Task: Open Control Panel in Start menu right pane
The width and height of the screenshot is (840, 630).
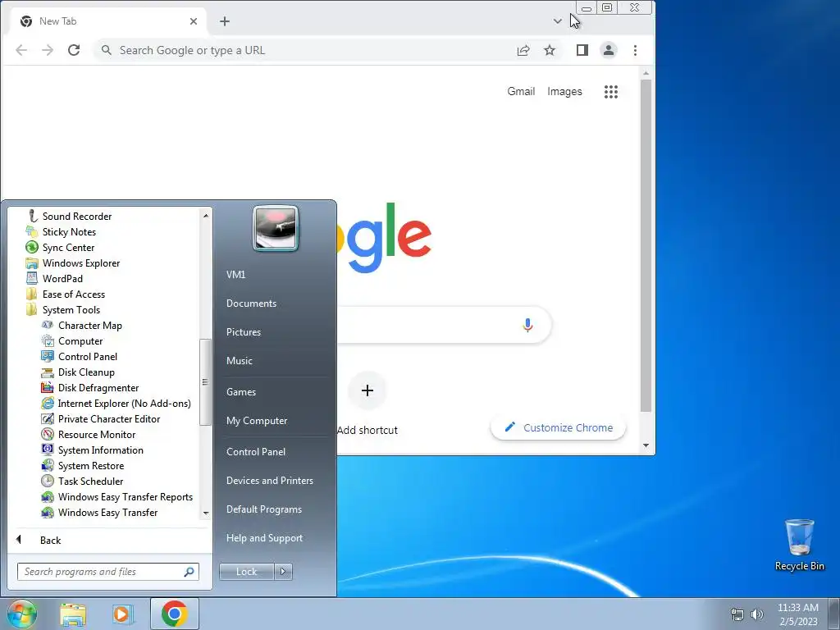Action: point(256,452)
